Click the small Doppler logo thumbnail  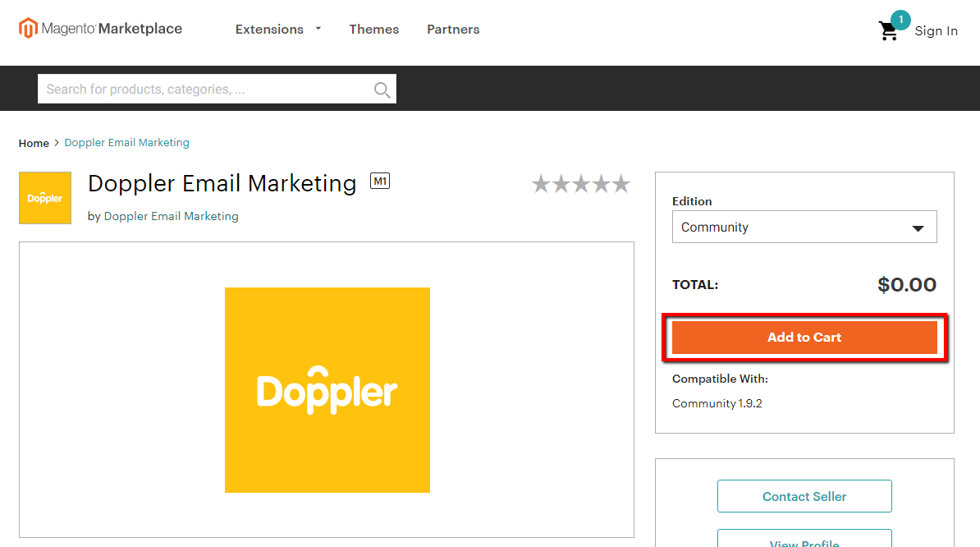point(45,198)
